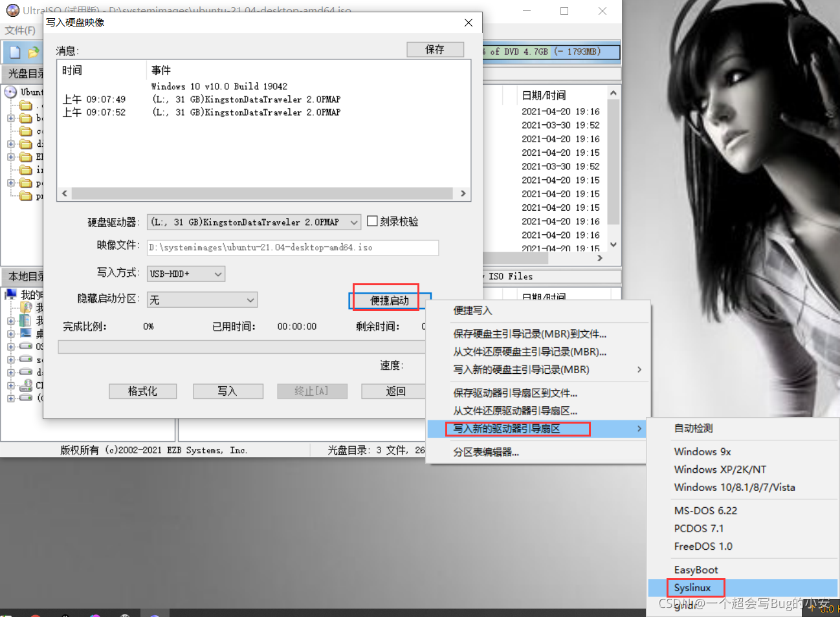The height and width of the screenshot is (617, 840).
Task: Click the Windows 10 v10.0 Build 19042 log line
Action: coord(219,87)
